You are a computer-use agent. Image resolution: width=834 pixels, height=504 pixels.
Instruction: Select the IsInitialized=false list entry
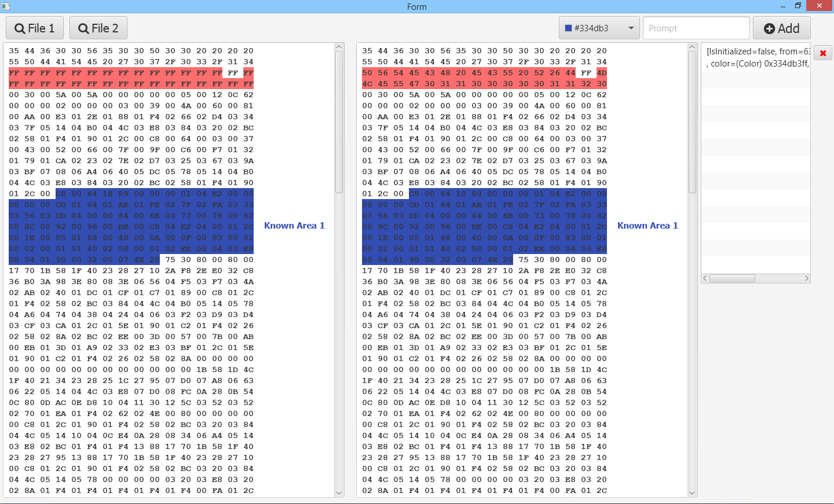point(756,57)
